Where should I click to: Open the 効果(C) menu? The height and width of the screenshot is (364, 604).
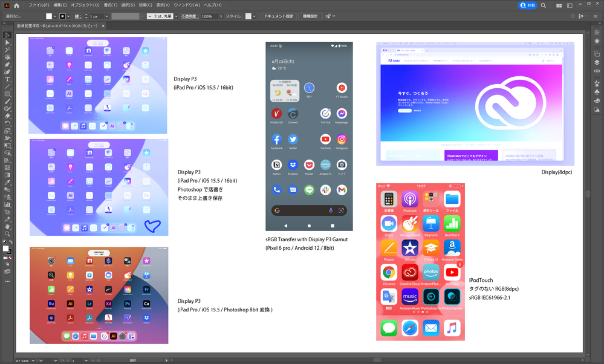(x=145, y=5)
